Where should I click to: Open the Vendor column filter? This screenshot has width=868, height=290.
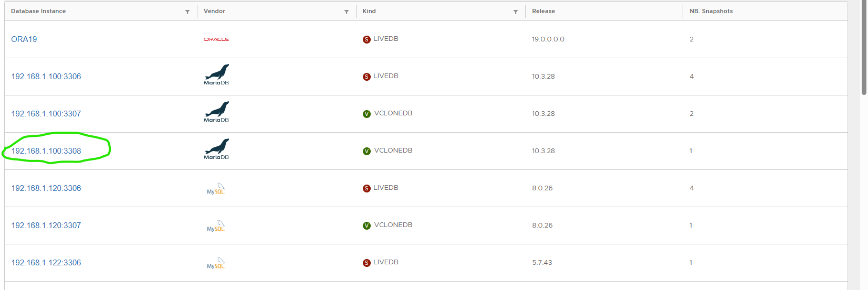click(x=347, y=12)
